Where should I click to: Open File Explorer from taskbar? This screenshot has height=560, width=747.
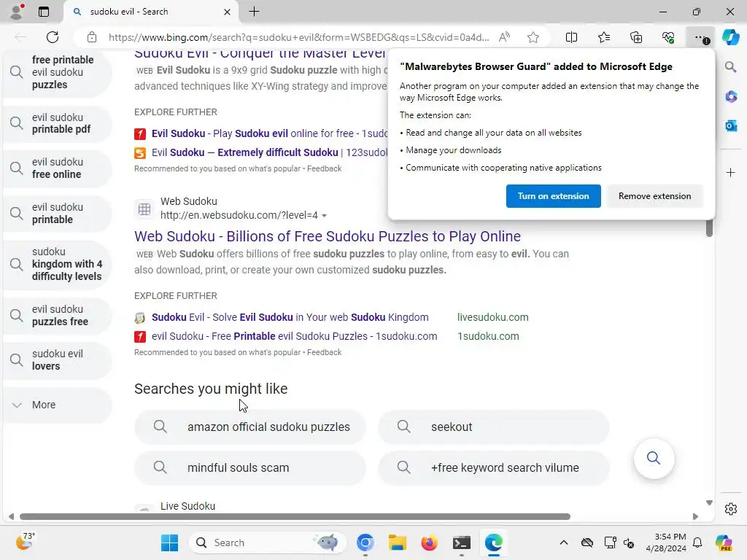(x=398, y=542)
